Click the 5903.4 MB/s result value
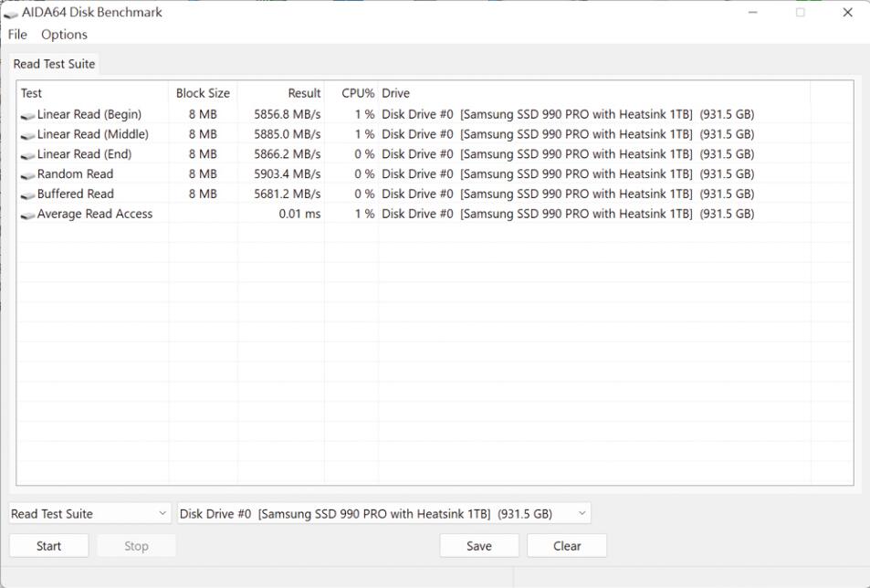The image size is (870, 588). coord(288,174)
